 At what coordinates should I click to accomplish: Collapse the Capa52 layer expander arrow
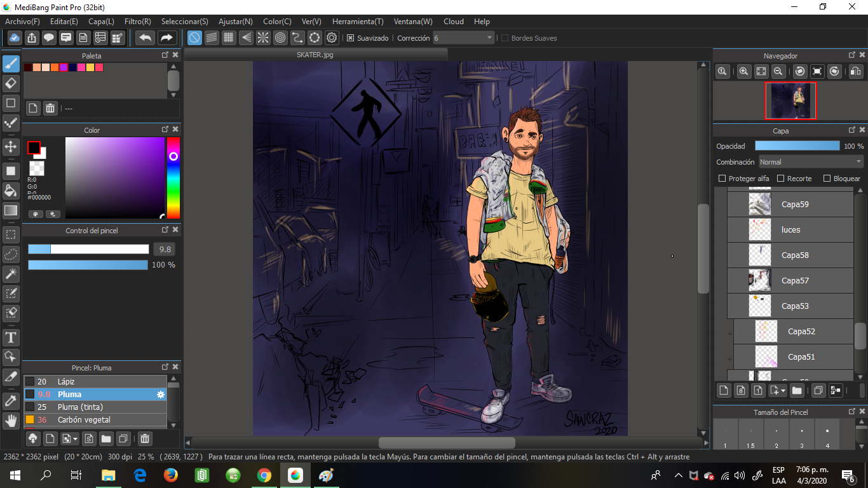[x=729, y=332]
